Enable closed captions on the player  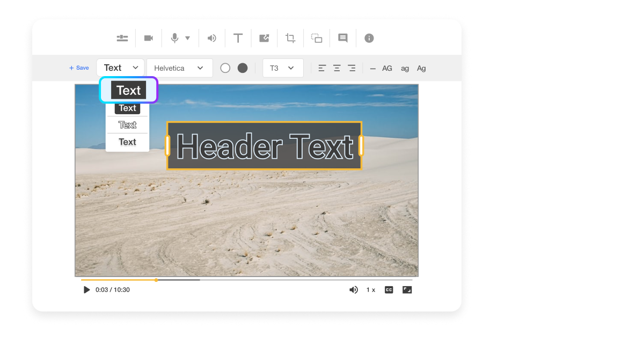click(388, 289)
